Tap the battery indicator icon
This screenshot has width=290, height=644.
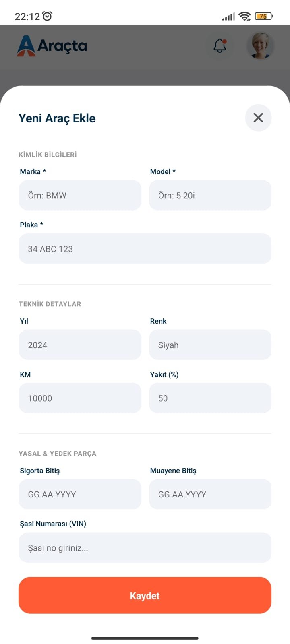coord(264,16)
